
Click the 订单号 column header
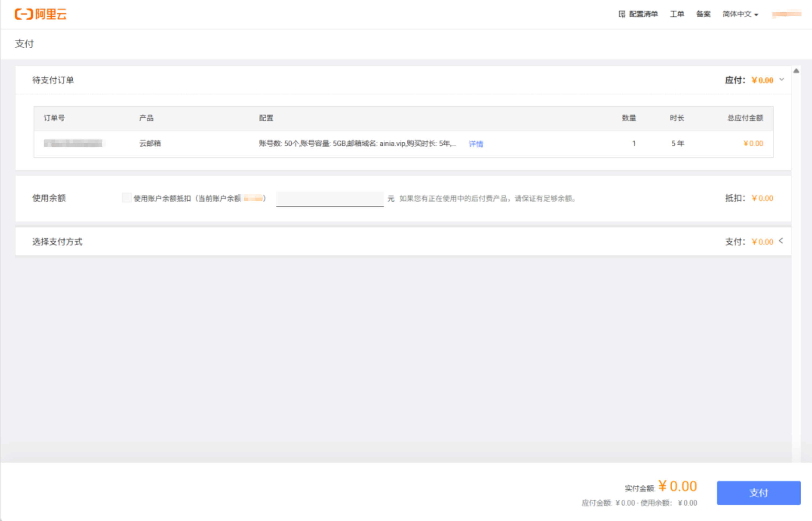[x=54, y=118]
